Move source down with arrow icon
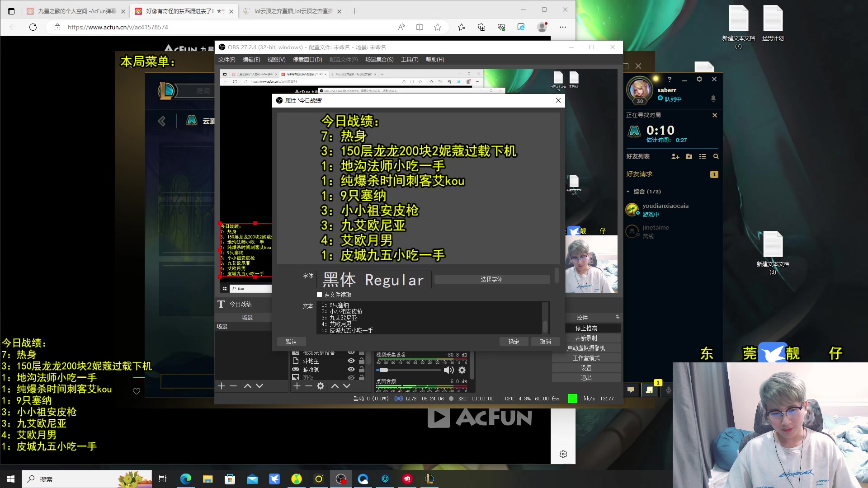This screenshot has width=868, height=488. (x=347, y=386)
